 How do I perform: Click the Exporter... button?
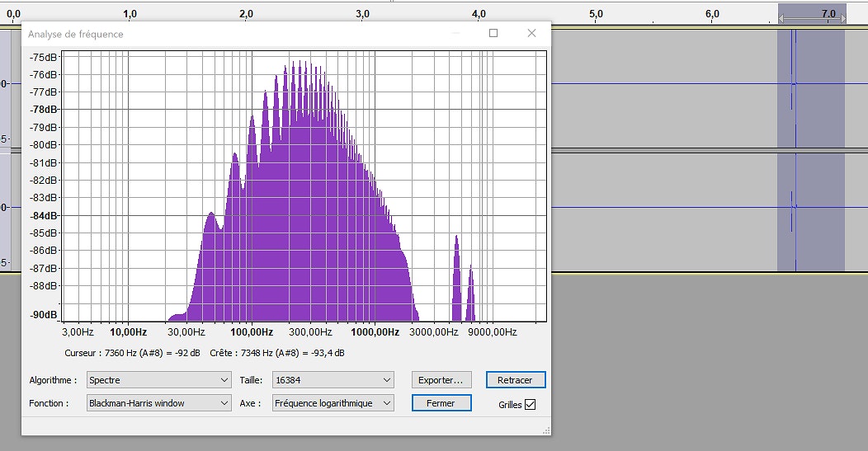pyautogui.click(x=441, y=380)
